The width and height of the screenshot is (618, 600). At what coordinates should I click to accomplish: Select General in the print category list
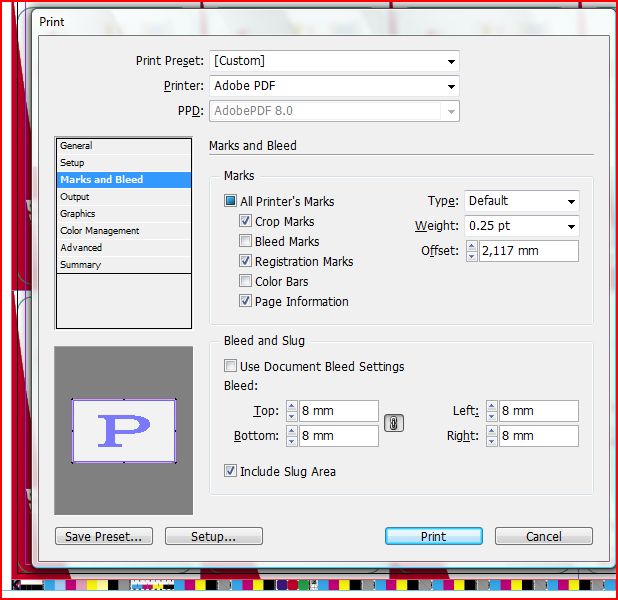click(x=124, y=146)
